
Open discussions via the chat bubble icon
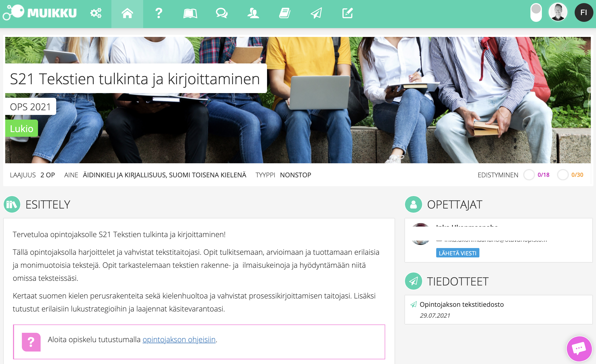(x=221, y=13)
